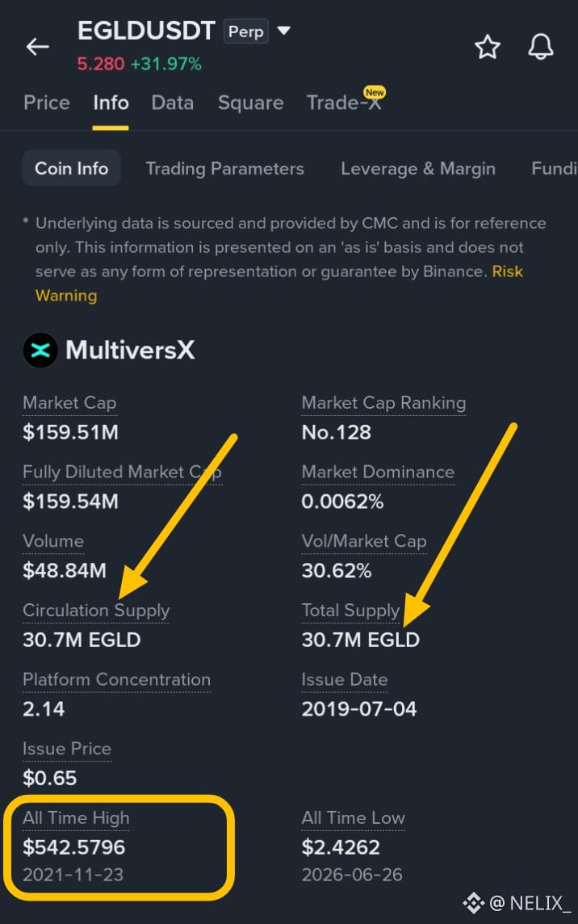This screenshot has width=578, height=924.
Task: Expand the EGLDUSDT pair dropdown arrow
Action: click(x=284, y=31)
